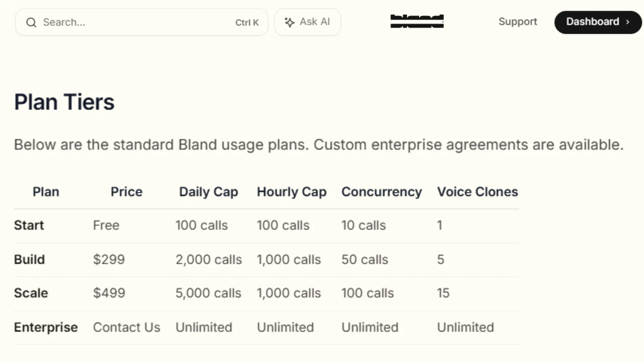Click the Plan column header
Screen dimensions: 644x362
(x=46, y=192)
